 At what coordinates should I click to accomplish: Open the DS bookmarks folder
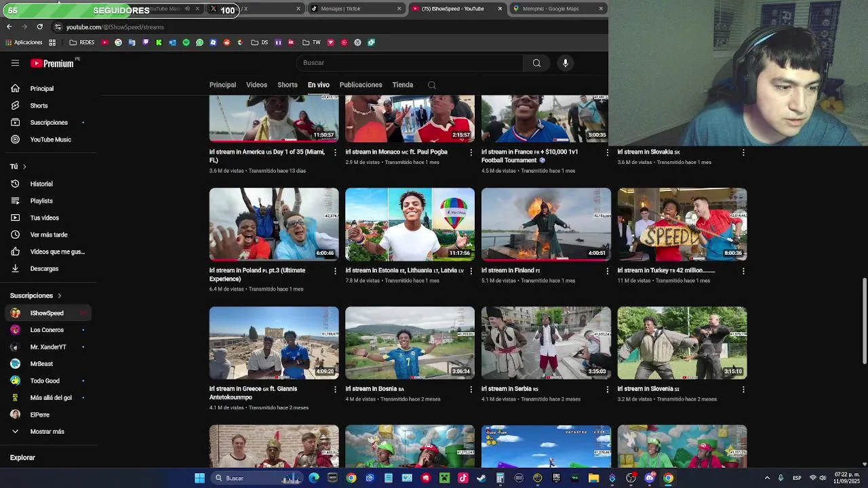pos(259,43)
